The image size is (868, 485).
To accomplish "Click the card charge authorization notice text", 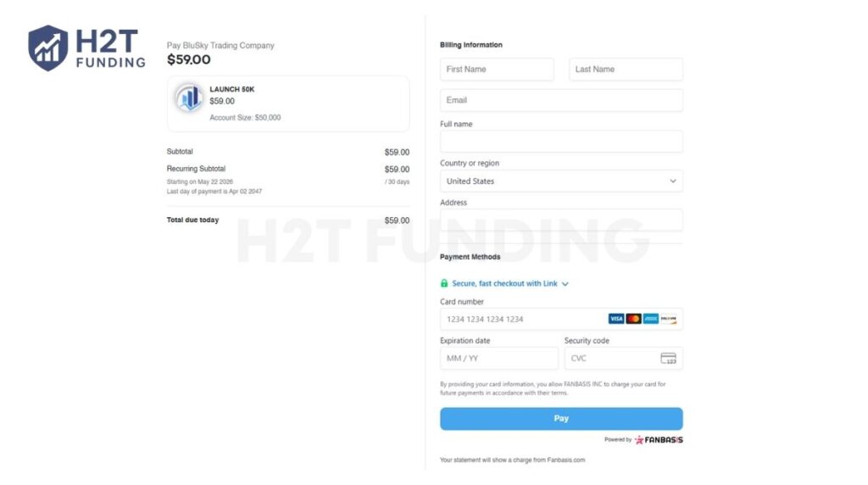I will [x=553, y=388].
